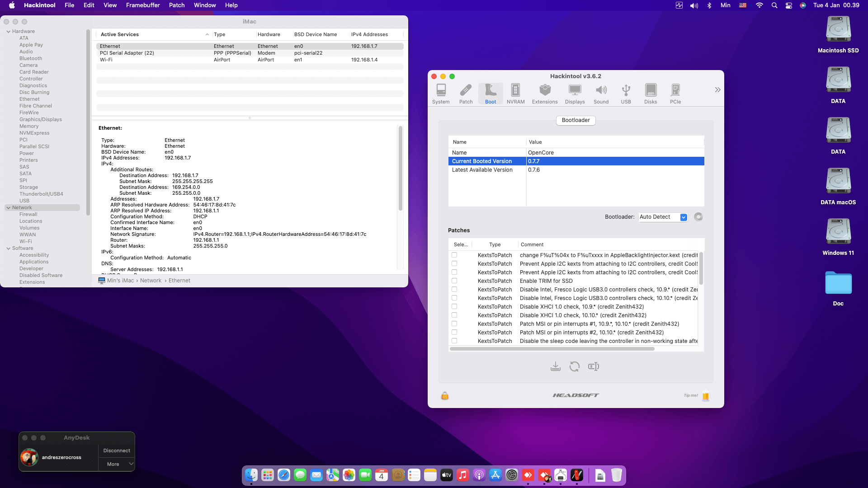Check the Disable XHCI 1.0 check 10.10 checkbox
The image size is (868, 488).
tap(454, 315)
